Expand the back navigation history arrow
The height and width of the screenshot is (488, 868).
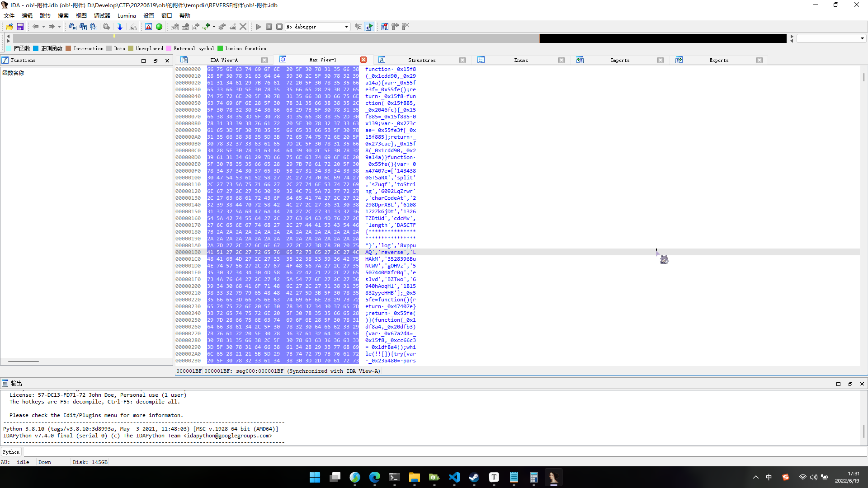point(43,27)
